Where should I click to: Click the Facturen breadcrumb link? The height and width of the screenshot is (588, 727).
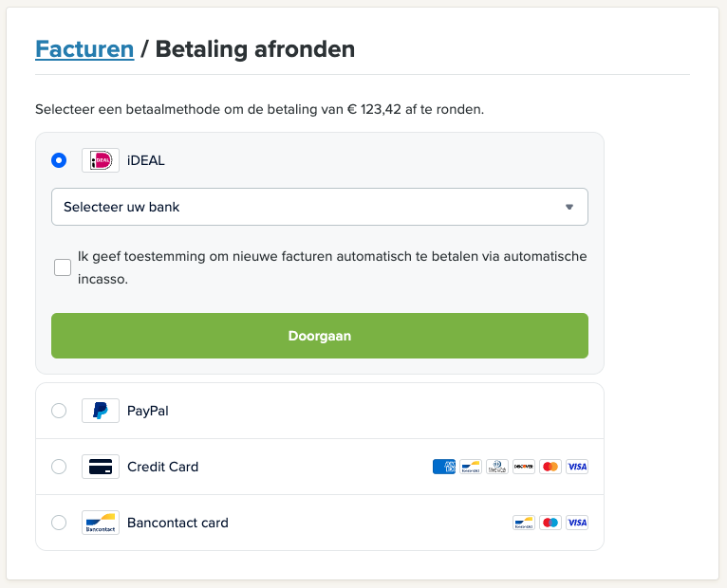pos(84,49)
